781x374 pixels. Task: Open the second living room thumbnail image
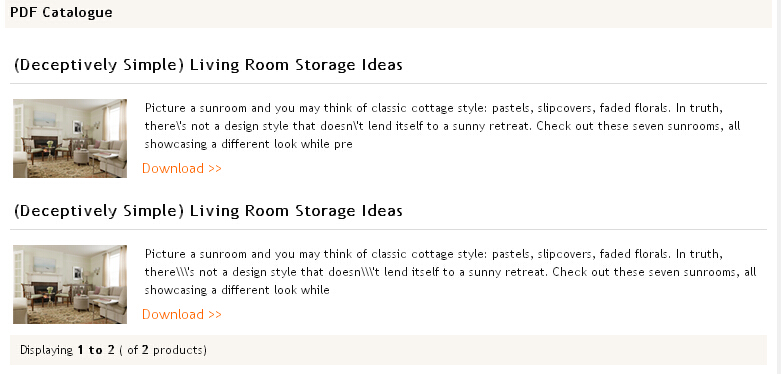[70, 284]
